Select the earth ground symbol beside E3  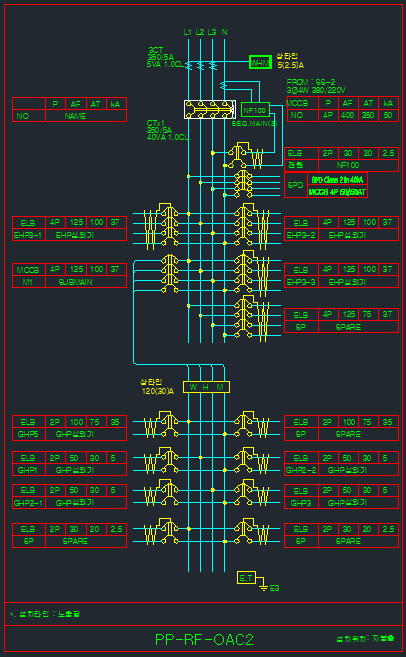pyautogui.click(x=264, y=587)
